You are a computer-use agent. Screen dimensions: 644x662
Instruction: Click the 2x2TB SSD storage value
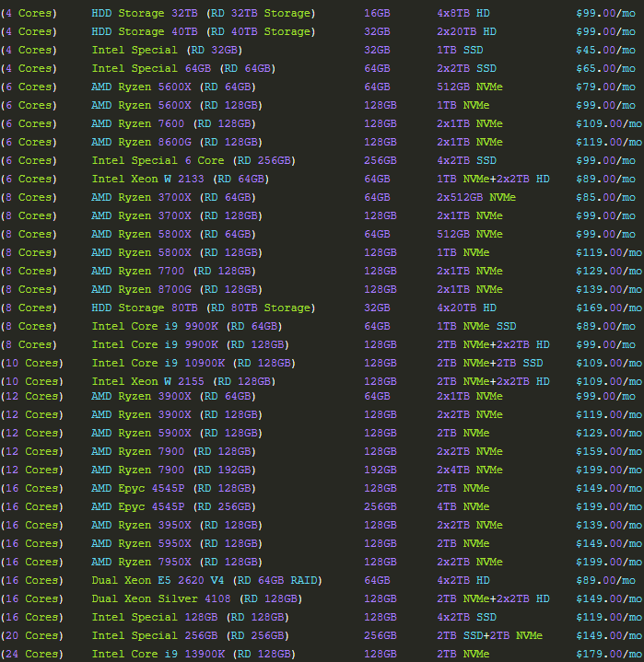click(467, 69)
